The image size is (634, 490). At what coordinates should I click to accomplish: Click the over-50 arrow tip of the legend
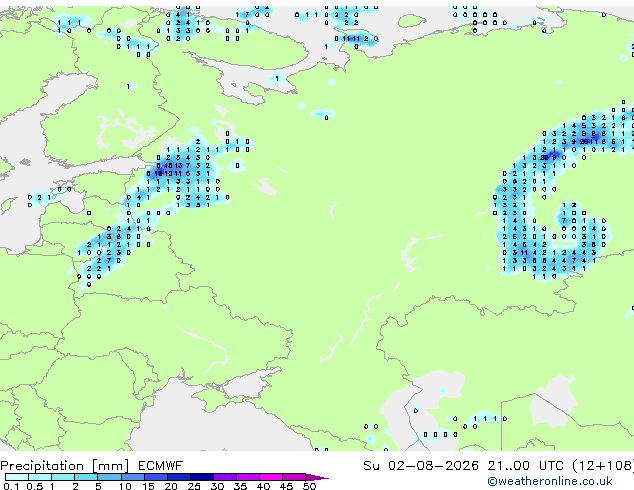pos(317,477)
